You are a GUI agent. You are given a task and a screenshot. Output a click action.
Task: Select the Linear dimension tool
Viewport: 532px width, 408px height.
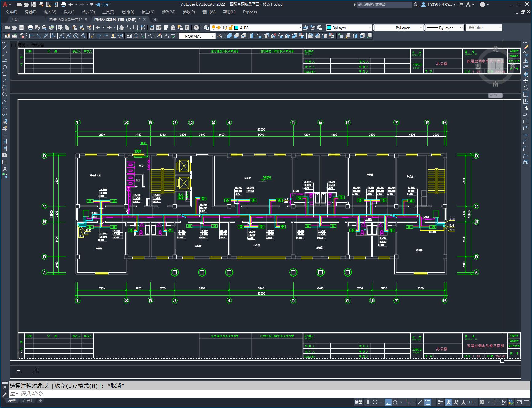pyautogui.click(x=31, y=36)
